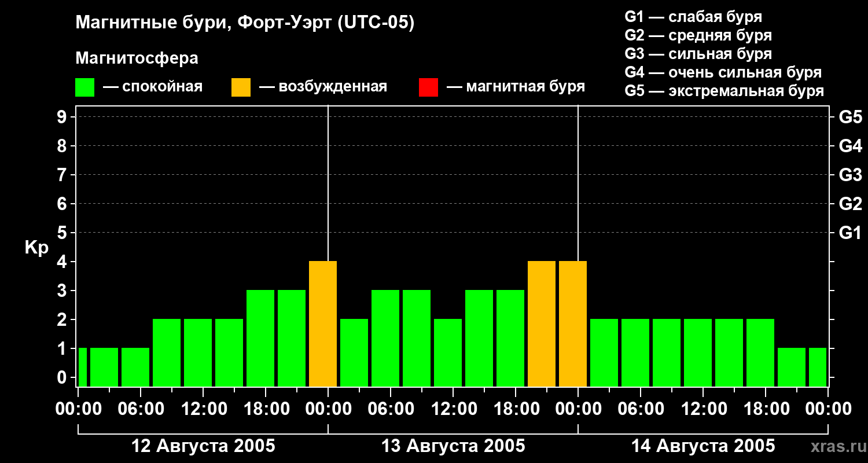Click the line "G1 — слабая буря"
This screenshot has height=463, width=868.
pos(693,17)
